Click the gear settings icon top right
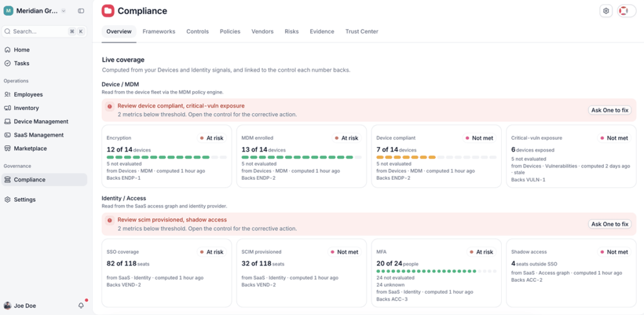The width and height of the screenshot is (644, 315). coord(606,11)
